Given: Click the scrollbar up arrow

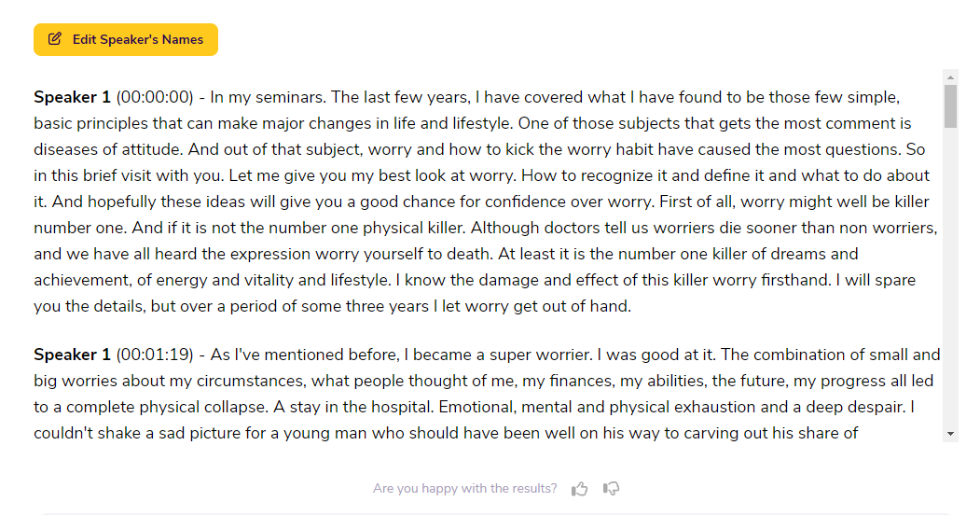Looking at the screenshot, I should (950, 77).
